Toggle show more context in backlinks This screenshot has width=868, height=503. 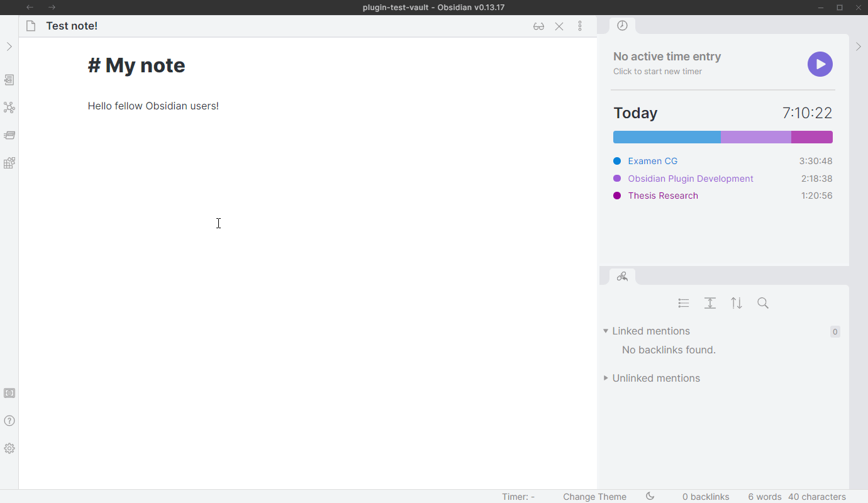[710, 303]
